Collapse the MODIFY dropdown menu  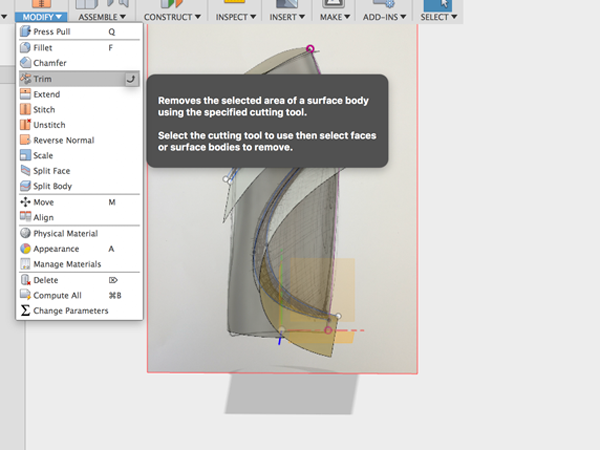tap(41, 17)
